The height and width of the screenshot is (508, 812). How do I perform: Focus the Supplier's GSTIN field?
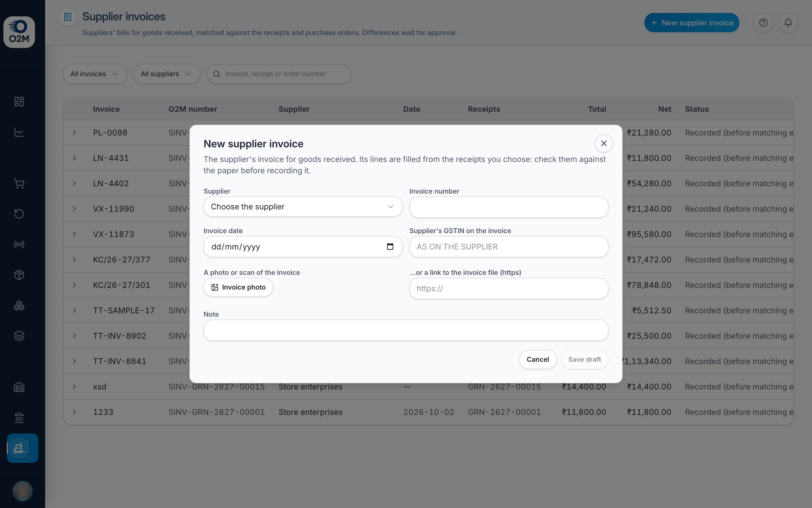tap(508, 247)
